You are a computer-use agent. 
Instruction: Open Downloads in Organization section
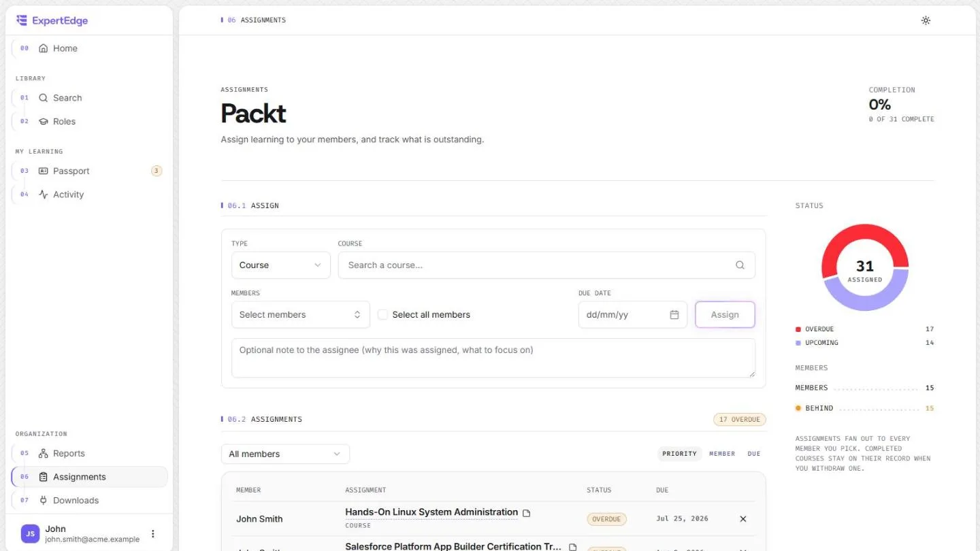click(x=89, y=501)
